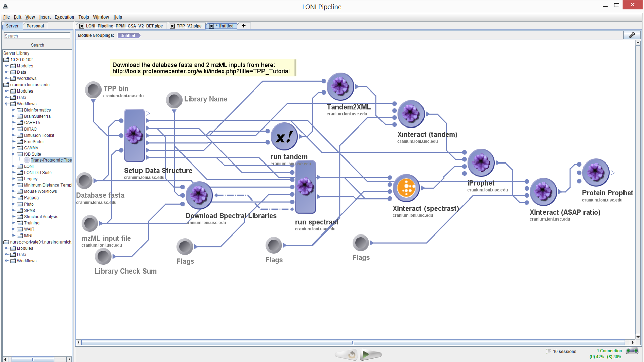Select the Server library tab
Viewport: 644px width, 362px height.
(x=12, y=26)
